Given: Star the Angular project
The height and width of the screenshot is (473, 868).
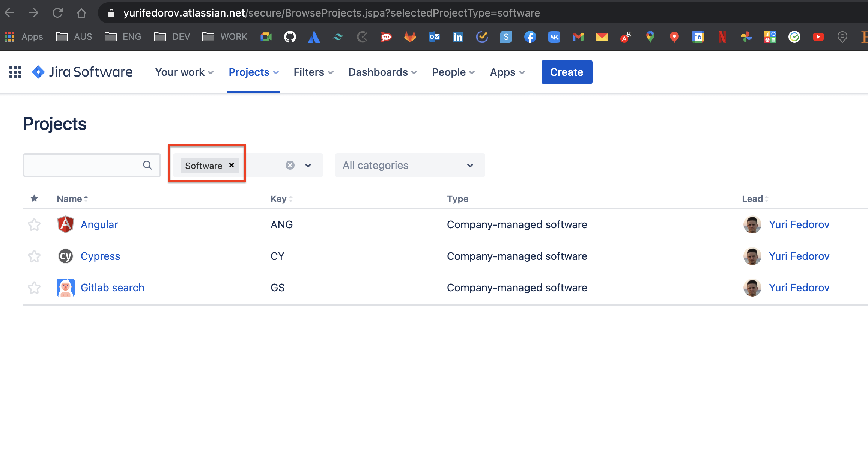Looking at the screenshot, I should pos(34,224).
